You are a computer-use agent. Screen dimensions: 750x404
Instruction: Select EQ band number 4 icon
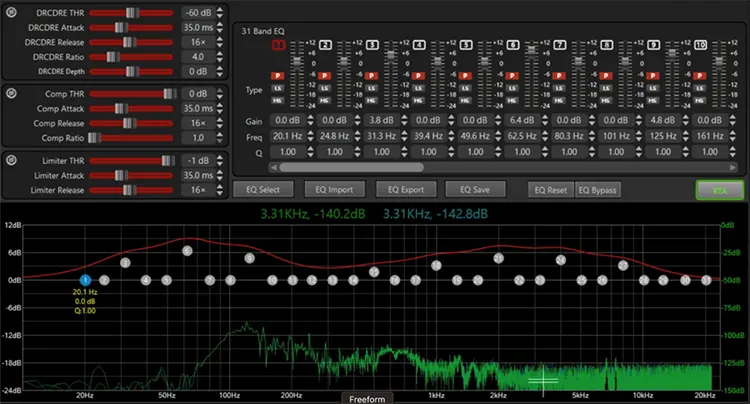(419, 45)
